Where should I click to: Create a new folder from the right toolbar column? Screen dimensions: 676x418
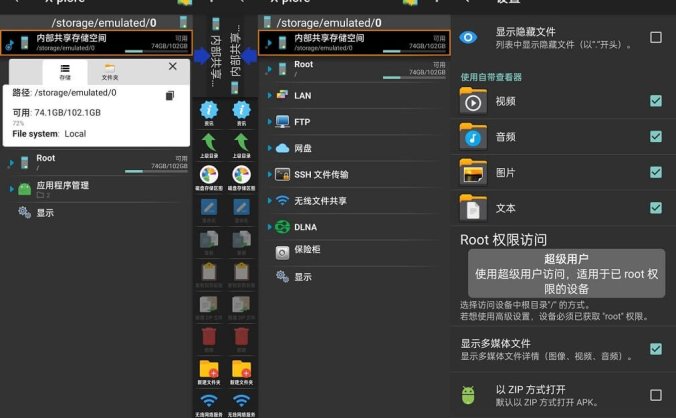click(241, 369)
